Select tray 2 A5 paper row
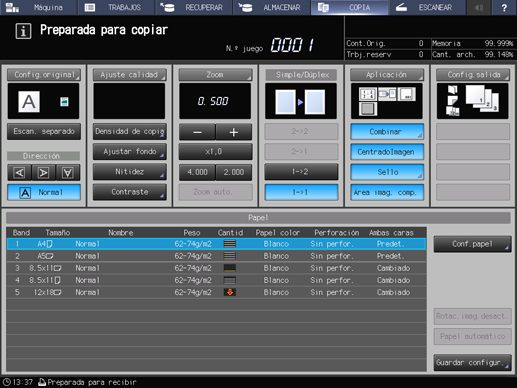517x388 pixels. [216, 256]
